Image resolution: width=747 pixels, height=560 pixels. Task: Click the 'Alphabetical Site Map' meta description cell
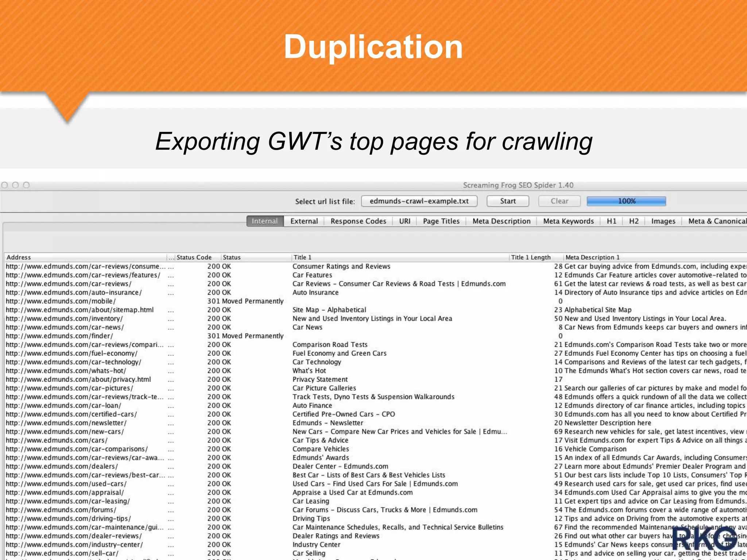(x=598, y=310)
